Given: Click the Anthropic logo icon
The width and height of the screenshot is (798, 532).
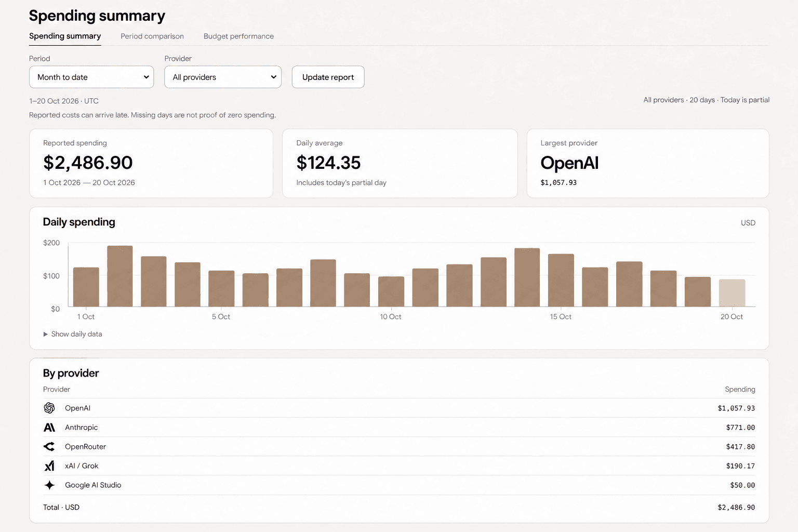Looking at the screenshot, I should (x=49, y=427).
